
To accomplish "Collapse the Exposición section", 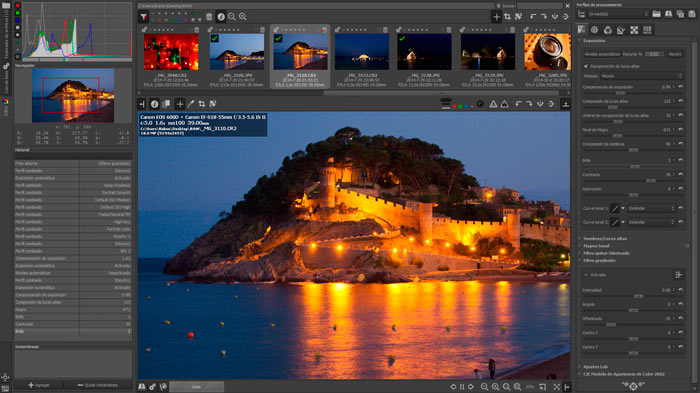I will [593, 41].
